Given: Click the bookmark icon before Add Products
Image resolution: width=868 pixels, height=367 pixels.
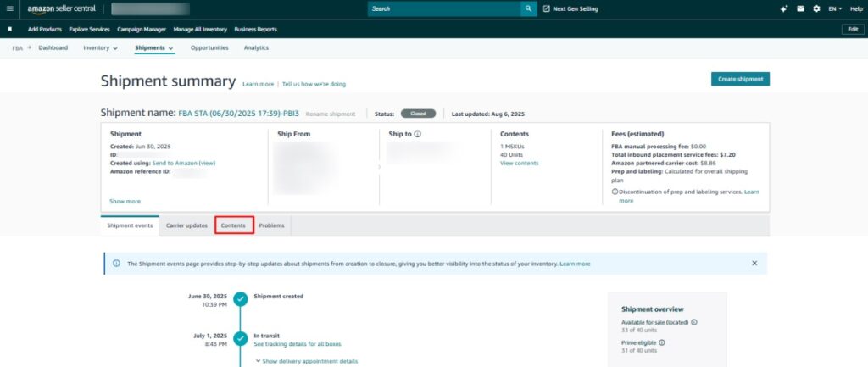Looking at the screenshot, I should [x=9, y=29].
